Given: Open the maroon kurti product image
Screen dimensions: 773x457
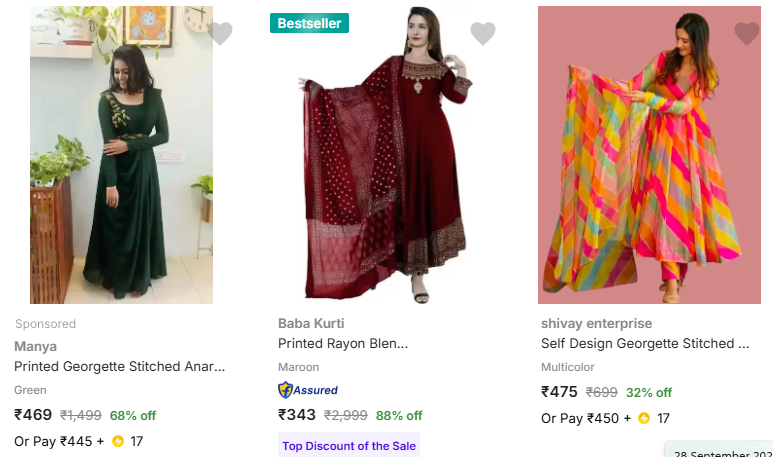Looking at the screenshot, I should [385, 155].
